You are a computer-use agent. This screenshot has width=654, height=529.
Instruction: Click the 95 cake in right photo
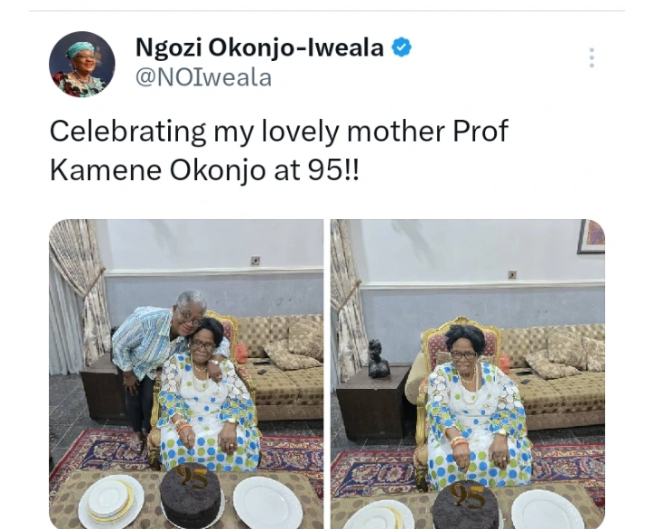tap(465, 505)
